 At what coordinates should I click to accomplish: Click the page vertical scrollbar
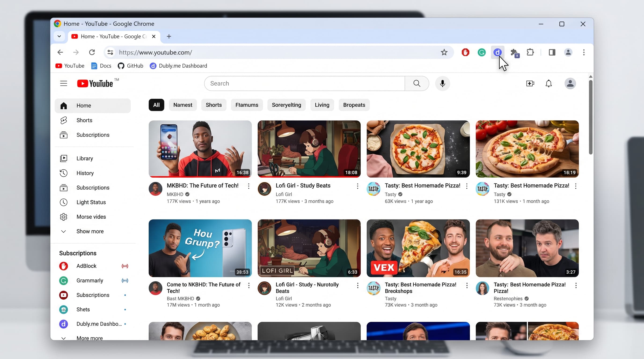click(x=590, y=117)
